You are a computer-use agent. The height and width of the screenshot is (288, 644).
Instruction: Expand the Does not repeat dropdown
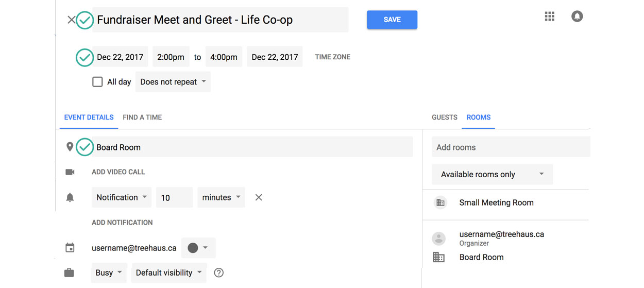[x=173, y=82]
